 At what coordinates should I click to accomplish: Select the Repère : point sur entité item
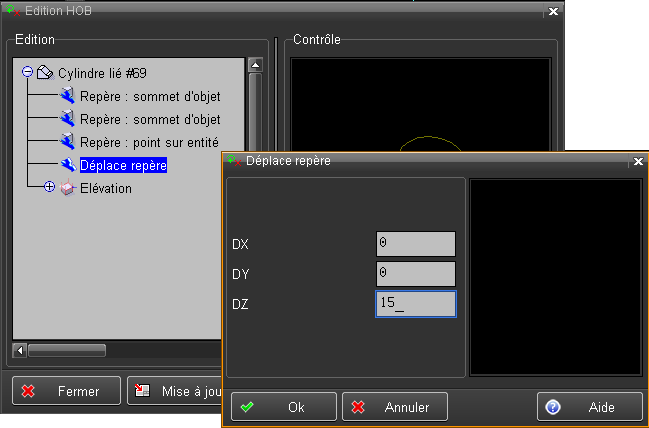coord(148,142)
